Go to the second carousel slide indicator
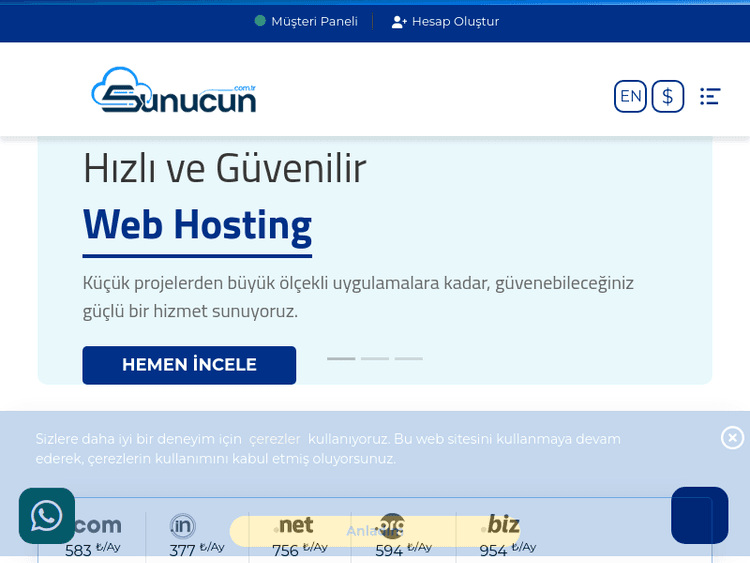 pos(375,358)
